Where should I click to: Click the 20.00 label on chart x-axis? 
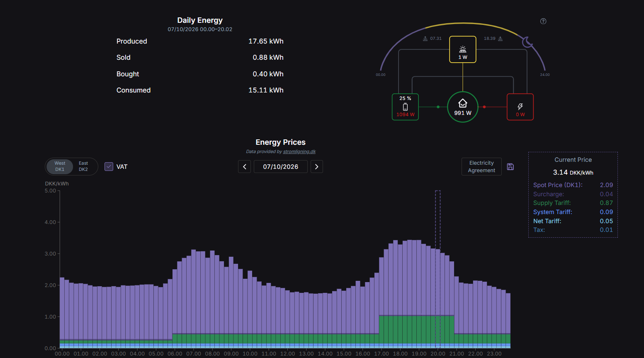tap(438, 354)
